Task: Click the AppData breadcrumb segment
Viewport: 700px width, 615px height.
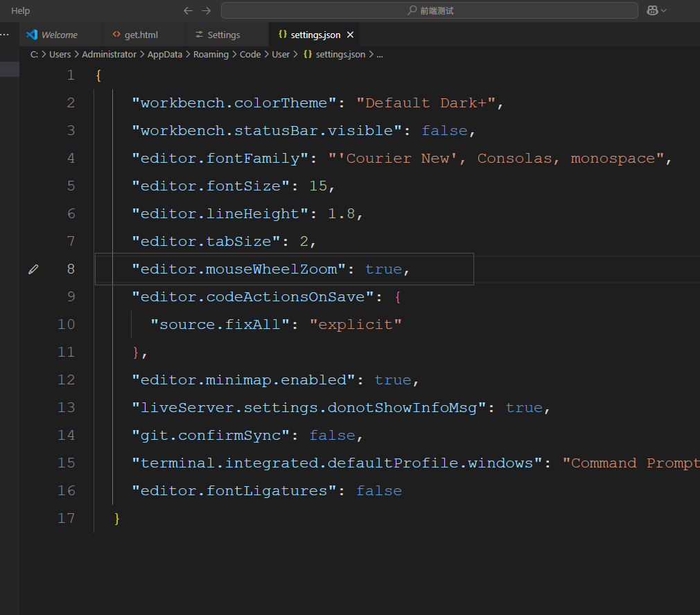Action: click(165, 55)
